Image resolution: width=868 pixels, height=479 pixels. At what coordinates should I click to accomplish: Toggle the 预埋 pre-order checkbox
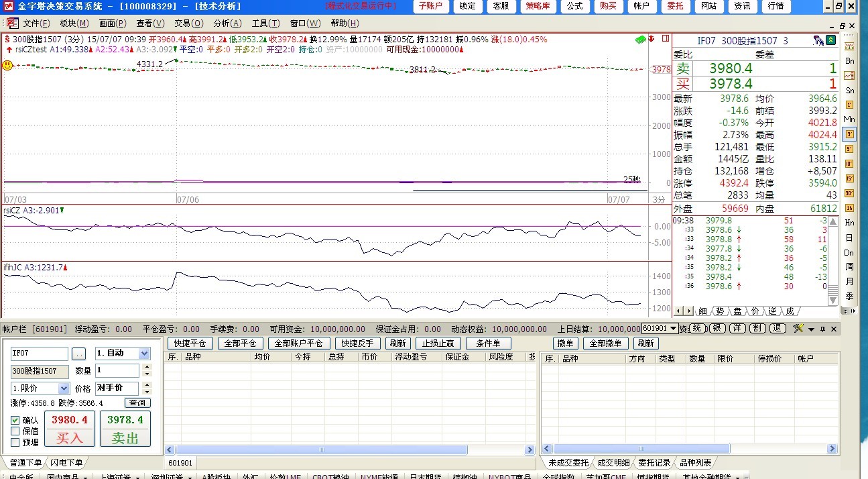coord(15,442)
